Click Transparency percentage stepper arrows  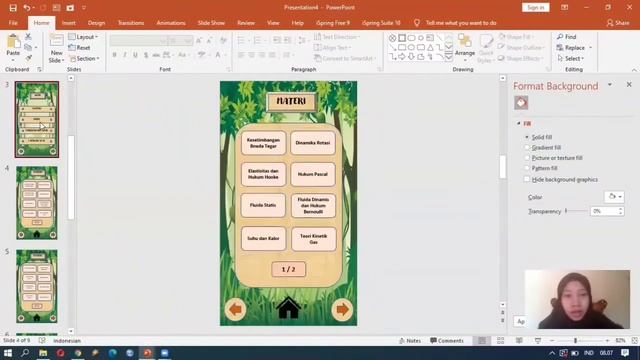coord(620,211)
